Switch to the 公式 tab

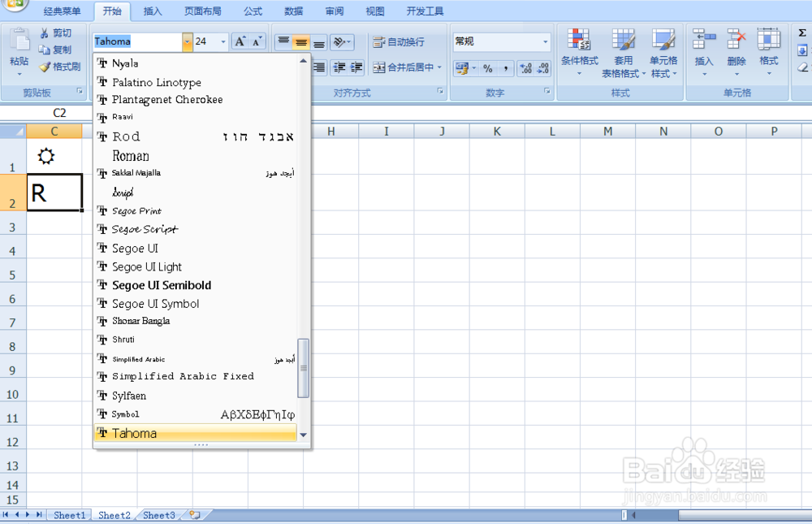pyautogui.click(x=253, y=11)
